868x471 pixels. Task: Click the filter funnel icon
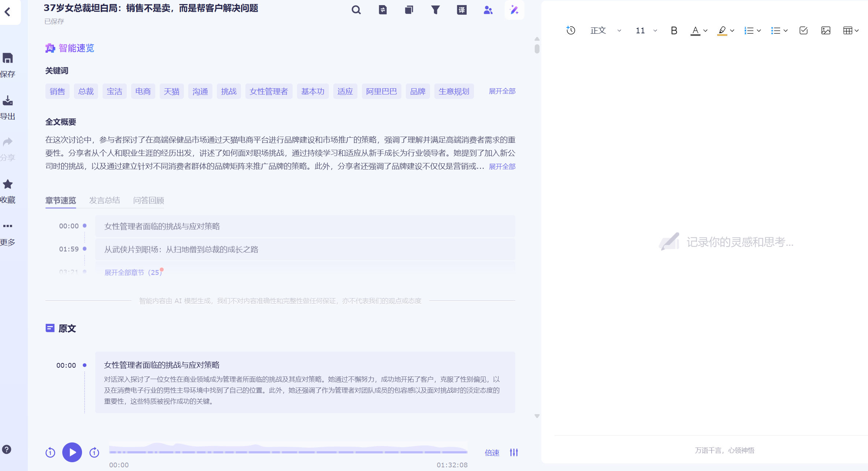[435, 10]
